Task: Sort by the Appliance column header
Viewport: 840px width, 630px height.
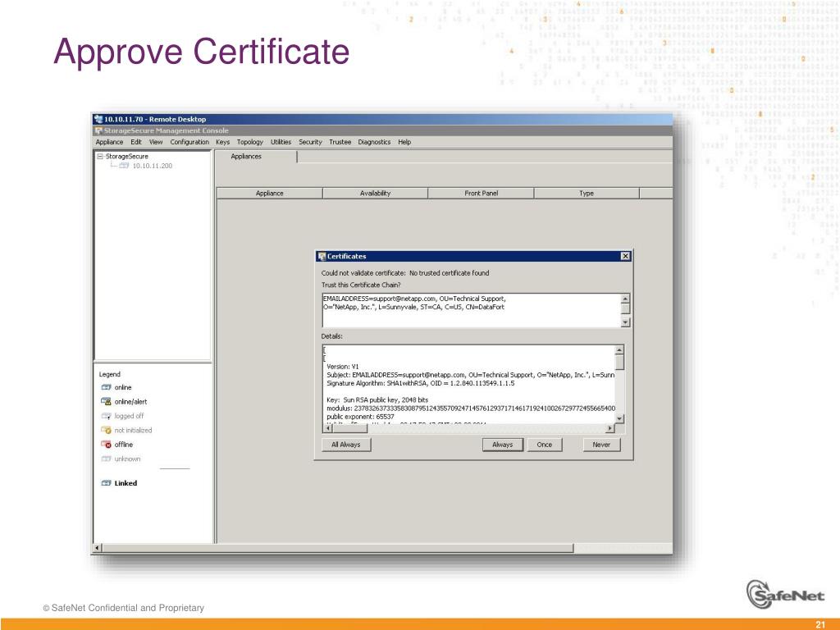Action: click(x=269, y=194)
